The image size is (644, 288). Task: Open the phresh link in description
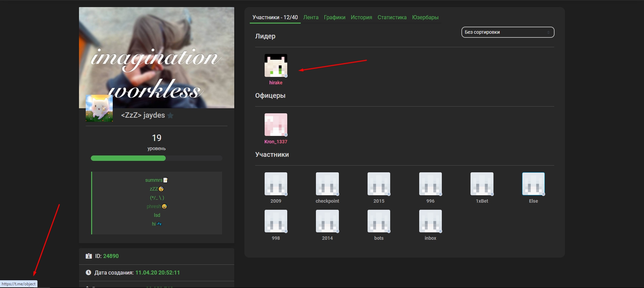(x=154, y=206)
